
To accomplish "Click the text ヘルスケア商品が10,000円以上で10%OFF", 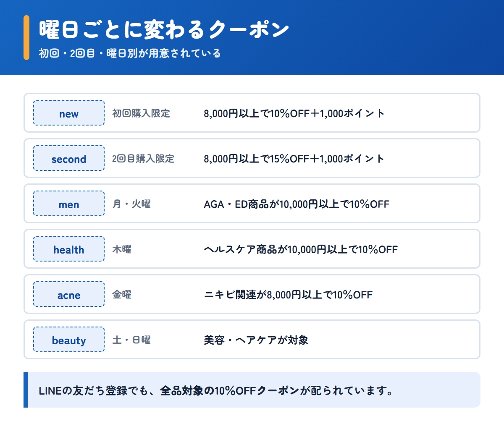I will click(x=301, y=249).
